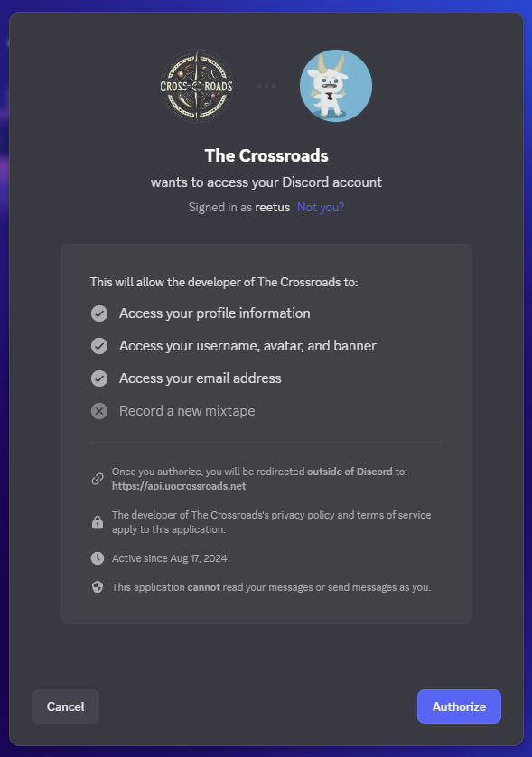Click the X icon beside Record a new mixtape
Image resolution: width=532 pixels, height=757 pixels.
coord(99,411)
